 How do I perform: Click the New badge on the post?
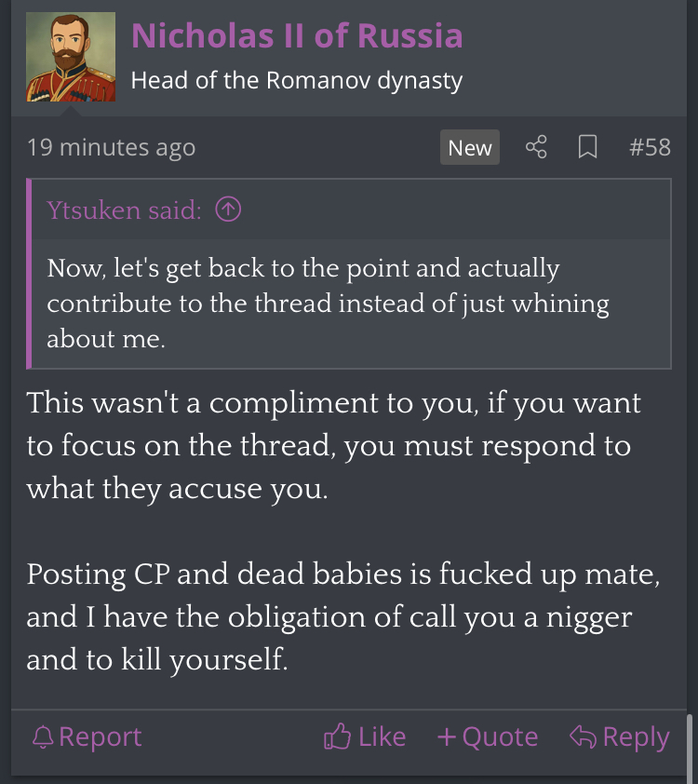point(470,147)
